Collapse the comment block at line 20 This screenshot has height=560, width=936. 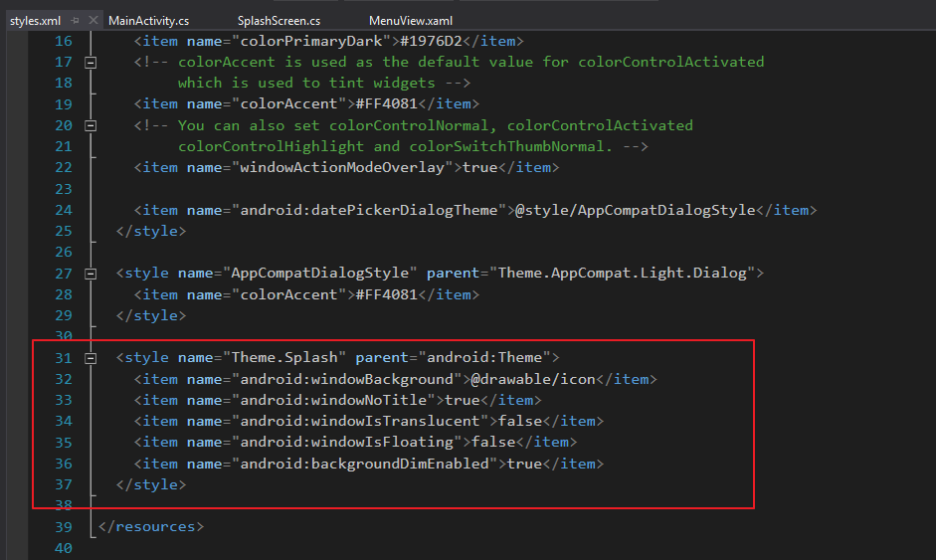point(91,125)
